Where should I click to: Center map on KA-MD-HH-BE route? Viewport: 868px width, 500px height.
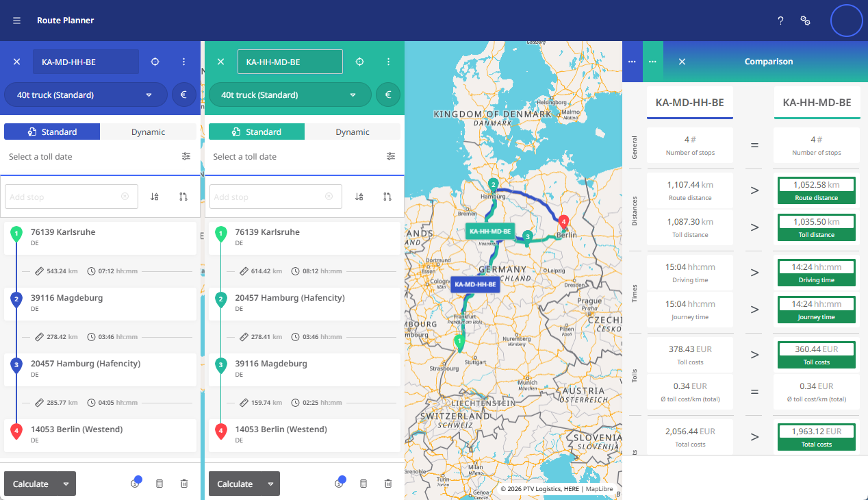coord(155,62)
